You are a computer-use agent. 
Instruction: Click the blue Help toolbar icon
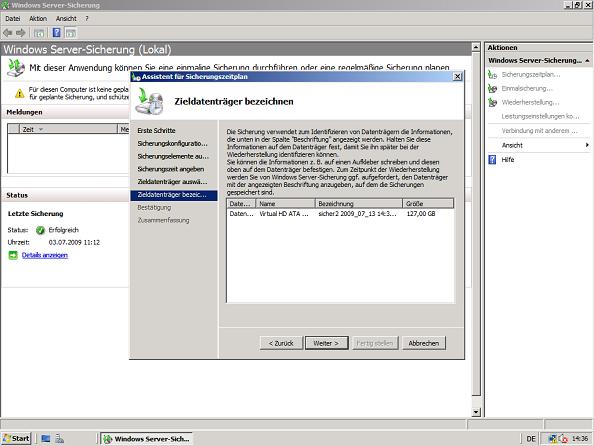(x=56, y=33)
